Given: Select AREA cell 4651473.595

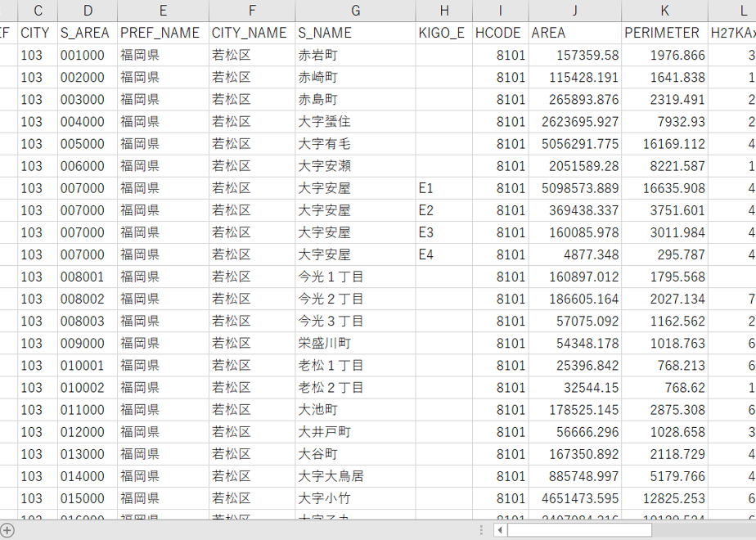Looking at the screenshot, I should 574,498.
